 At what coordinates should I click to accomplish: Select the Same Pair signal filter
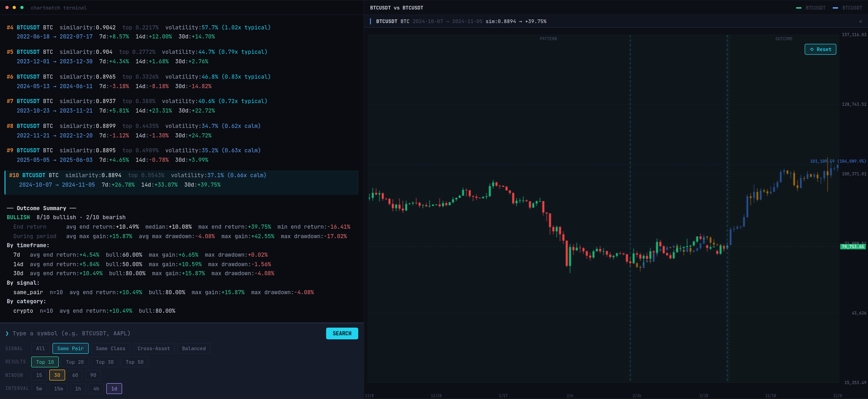click(71, 348)
